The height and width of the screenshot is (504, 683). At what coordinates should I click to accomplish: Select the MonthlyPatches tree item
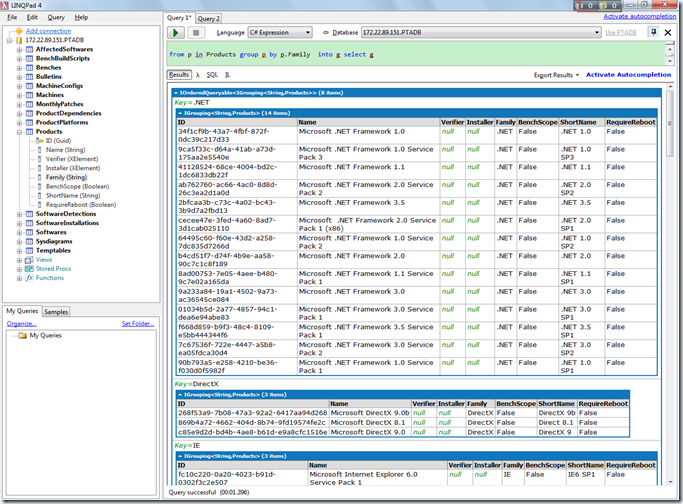[x=59, y=104]
